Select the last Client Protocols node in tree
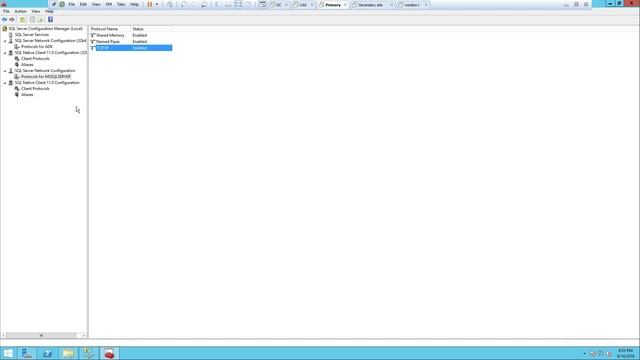 click(35, 89)
